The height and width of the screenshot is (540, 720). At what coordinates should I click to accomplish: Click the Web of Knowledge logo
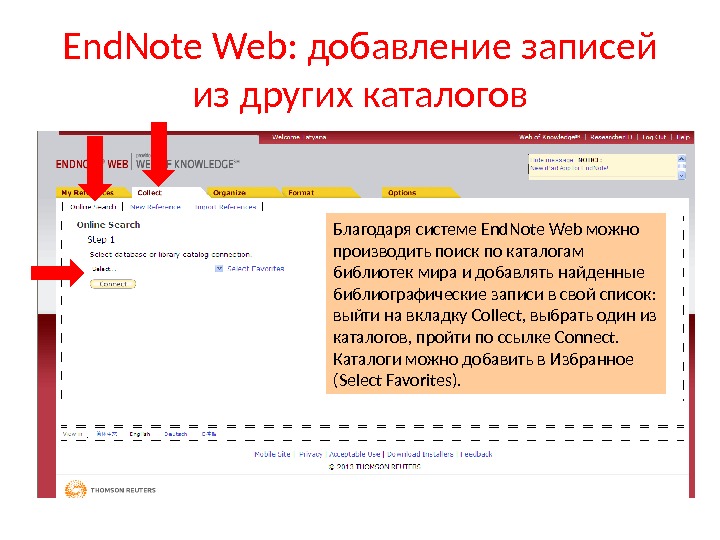coord(187,163)
